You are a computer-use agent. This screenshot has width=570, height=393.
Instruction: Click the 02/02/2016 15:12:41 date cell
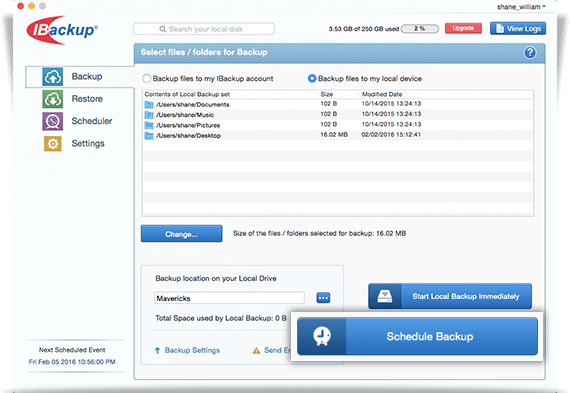click(391, 135)
